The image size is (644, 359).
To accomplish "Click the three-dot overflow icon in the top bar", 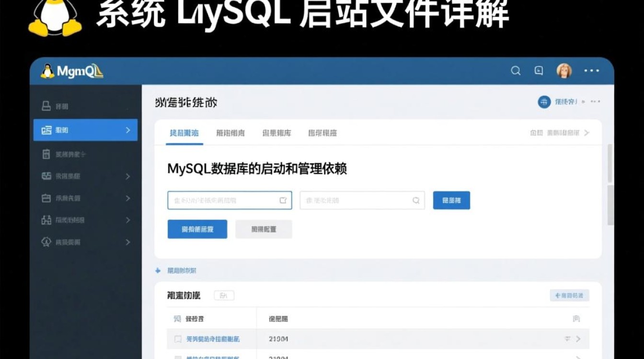I will click(591, 70).
